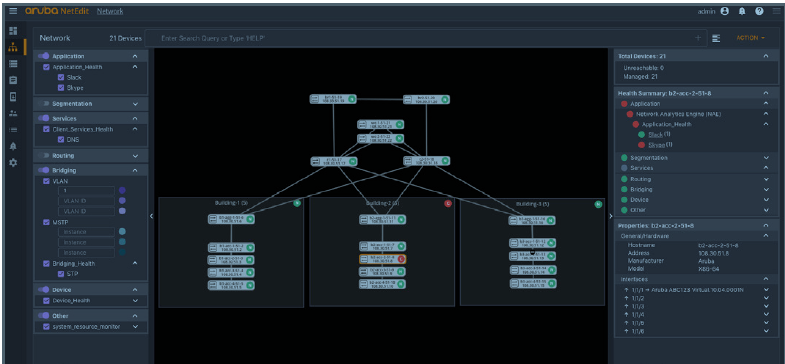Click the green status badge on Building-1

[297, 203]
